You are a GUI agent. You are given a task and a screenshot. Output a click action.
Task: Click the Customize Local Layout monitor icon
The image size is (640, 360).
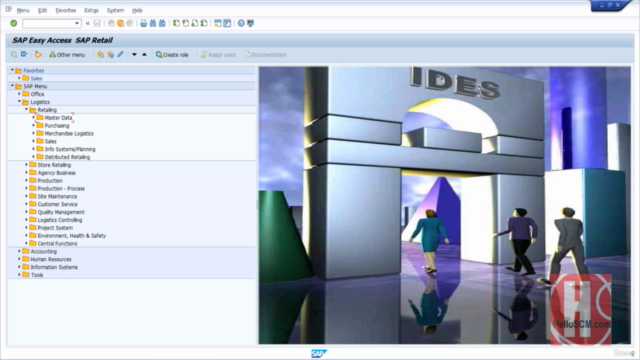coord(250,23)
